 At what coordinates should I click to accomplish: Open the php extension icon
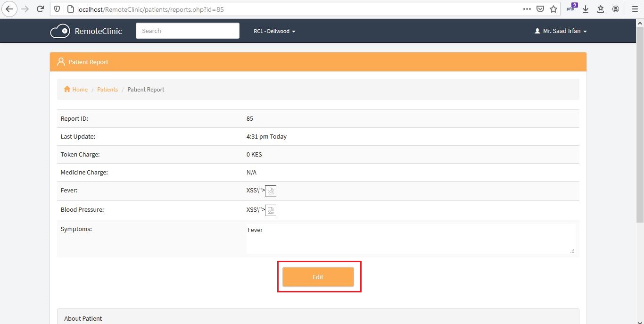[x=571, y=8]
